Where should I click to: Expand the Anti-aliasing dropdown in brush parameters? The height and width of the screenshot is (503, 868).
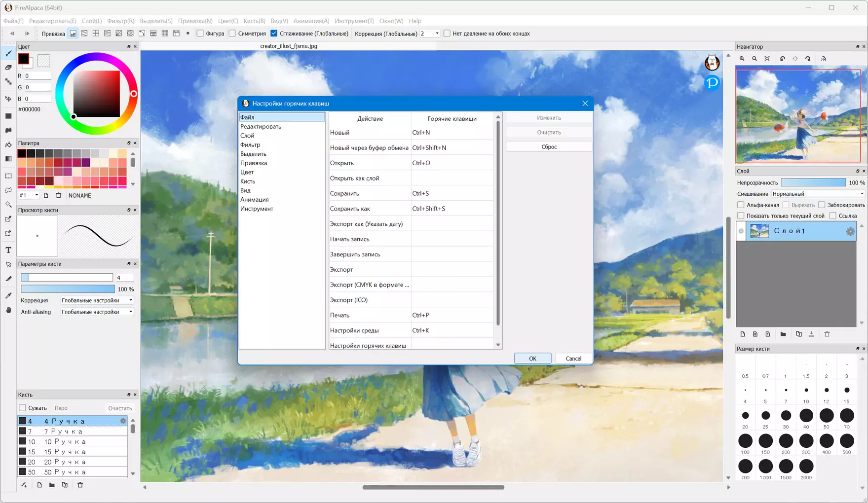97,312
